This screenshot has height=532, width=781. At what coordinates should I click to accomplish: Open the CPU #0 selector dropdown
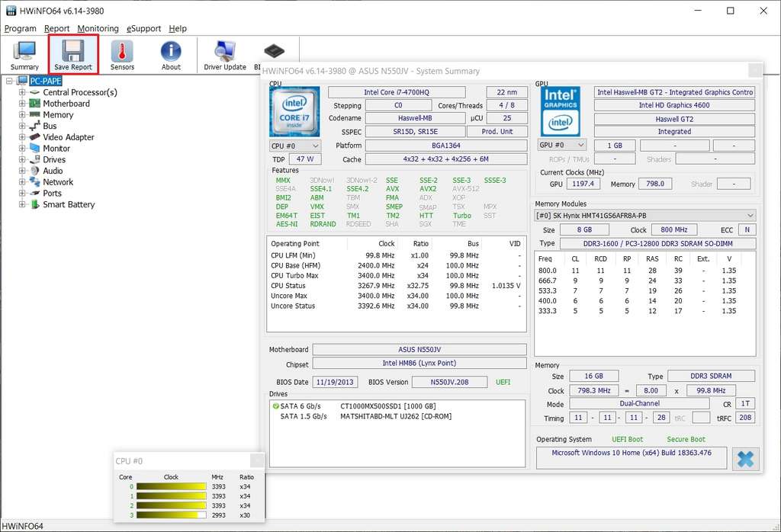pos(295,146)
